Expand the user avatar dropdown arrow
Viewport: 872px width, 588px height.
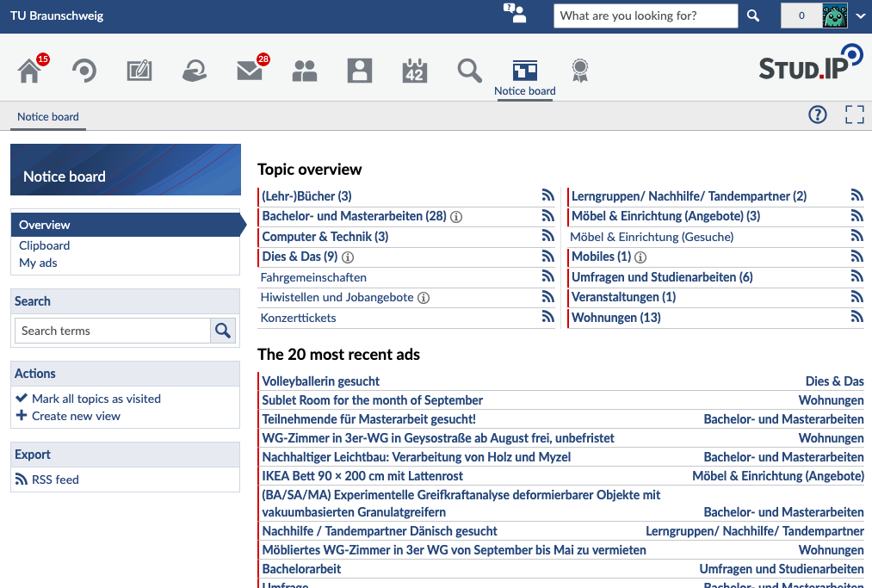860,15
